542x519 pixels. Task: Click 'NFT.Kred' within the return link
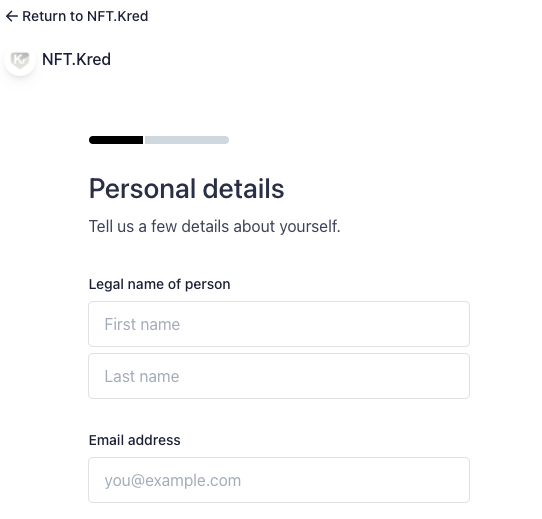point(118,16)
